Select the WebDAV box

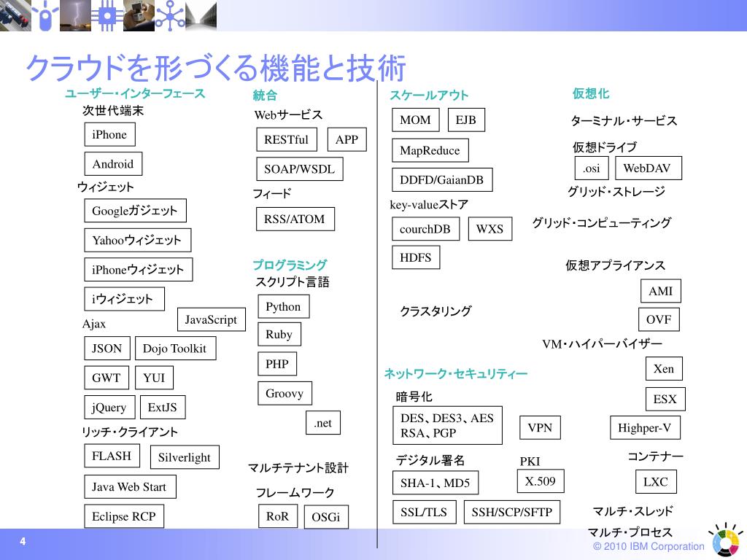click(x=648, y=168)
